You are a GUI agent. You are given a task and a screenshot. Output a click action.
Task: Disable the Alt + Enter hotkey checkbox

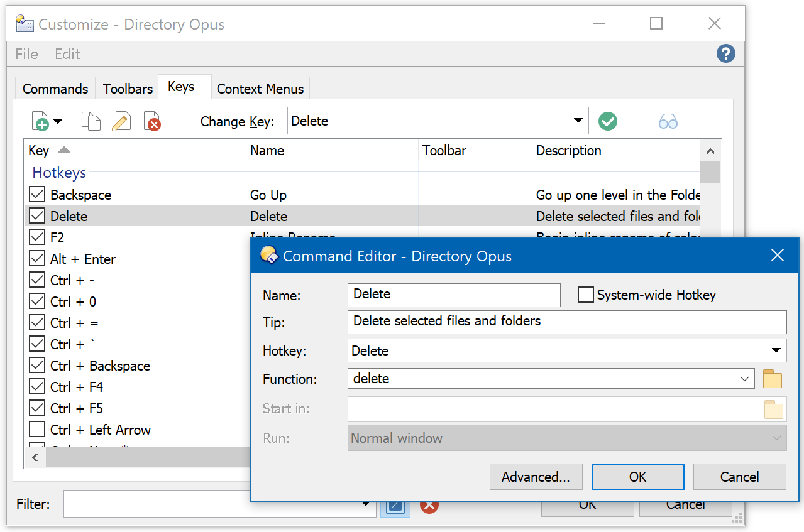(37, 259)
